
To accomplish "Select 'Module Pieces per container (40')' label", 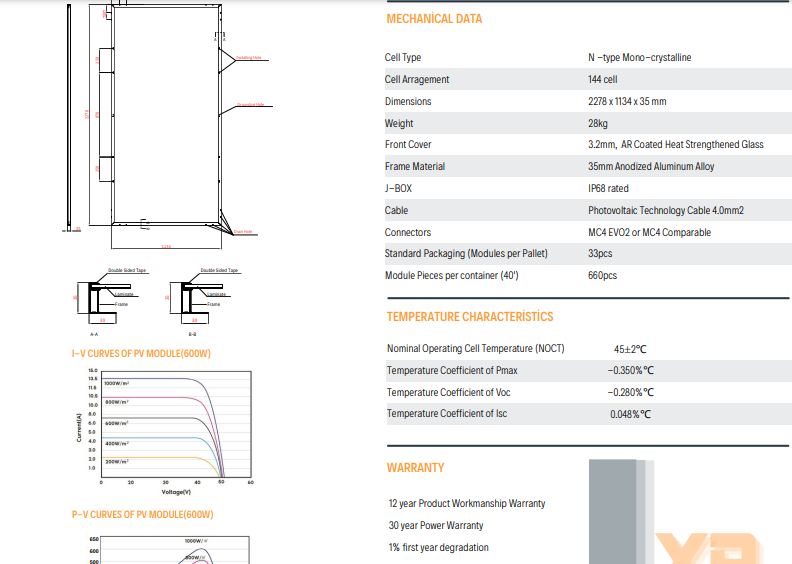I will pyautogui.click(x=452, y=276).
